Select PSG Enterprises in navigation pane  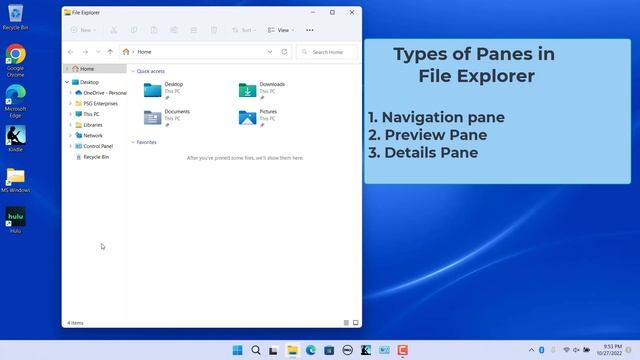click(x=100, y=104)
